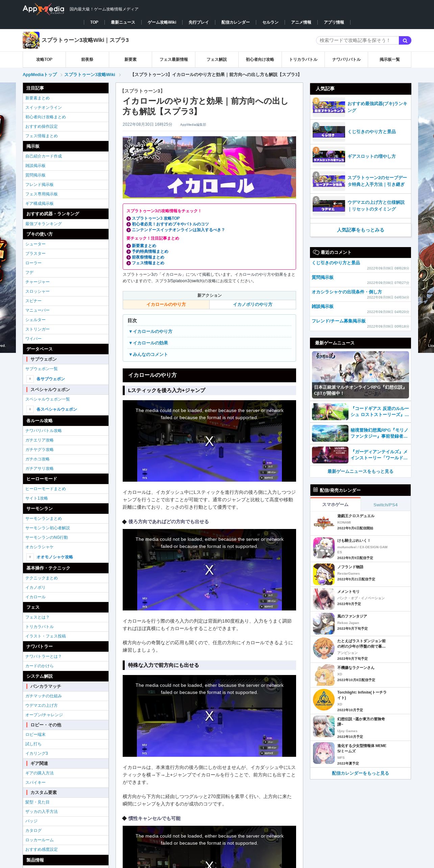Open the 遊戯王クロスデュエル app icon
Screen dimensions: 434x868
pyautogui.click(x=324, y=523)
